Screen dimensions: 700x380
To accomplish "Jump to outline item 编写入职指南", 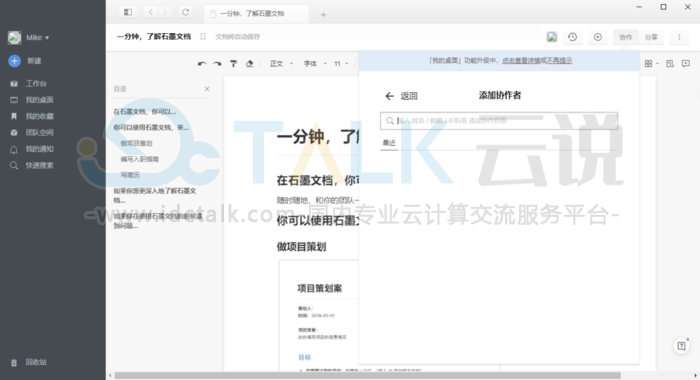I will [x=139, y=159].
